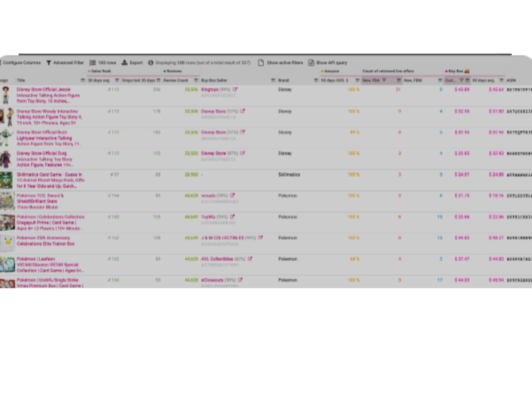Image resolution: width=532 pixels, height=399 pixels.
Task: Sort by New, FBM column header
Action: tap(413, 80)
